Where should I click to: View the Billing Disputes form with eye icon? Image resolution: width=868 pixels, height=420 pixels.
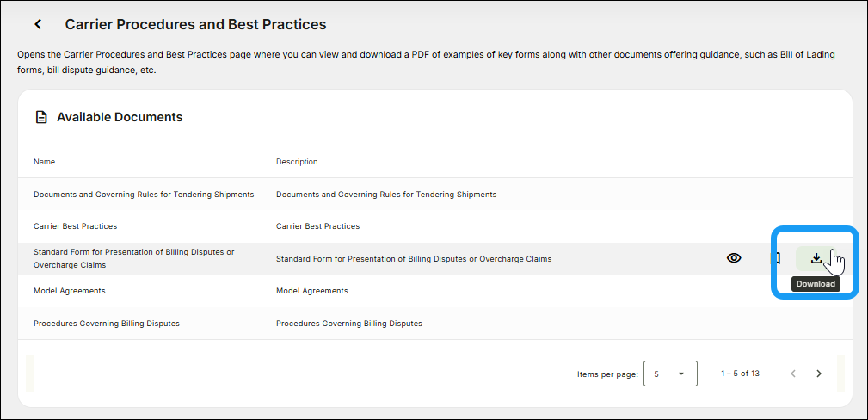coord(734,257)
